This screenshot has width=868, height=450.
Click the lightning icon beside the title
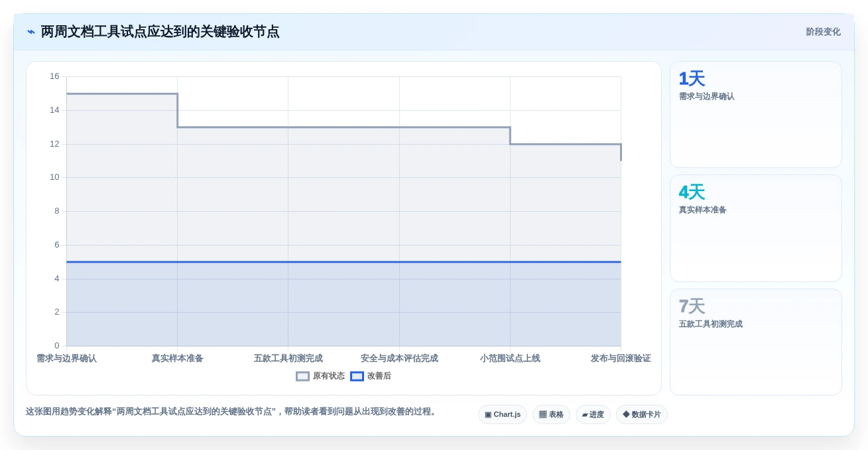31,32
